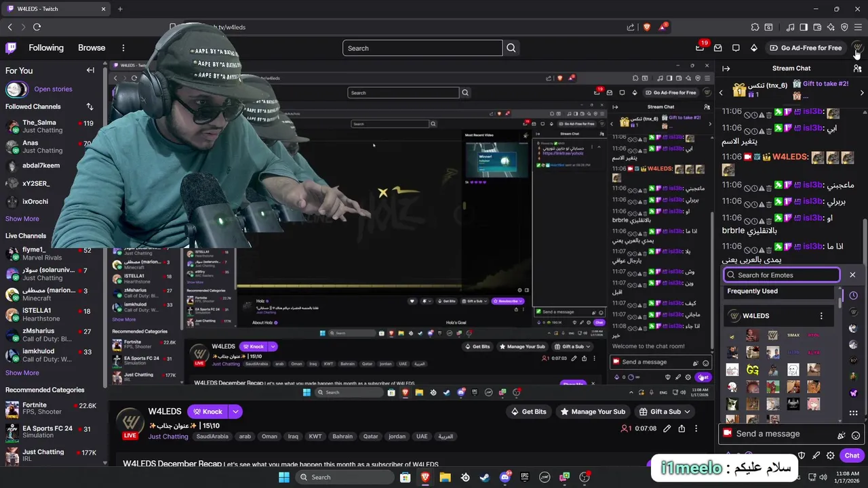This screenshot has height=488, width=868.
Task: Click the Qatar tag
Action: pos(370,436)
